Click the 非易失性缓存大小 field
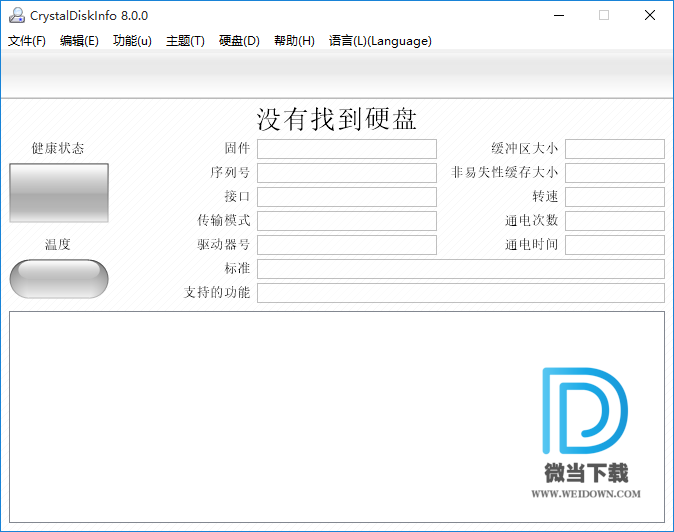Viewport: 674px width, 532px height. point(615,173)
